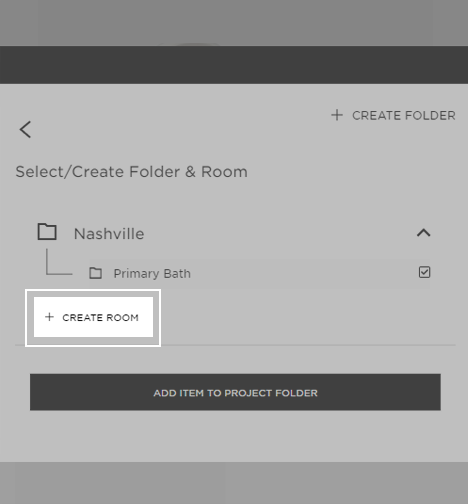Select the CREATE FOLDER text link
Screen dimensions: 468x504
pyautogui.click(x=404, y=115)
